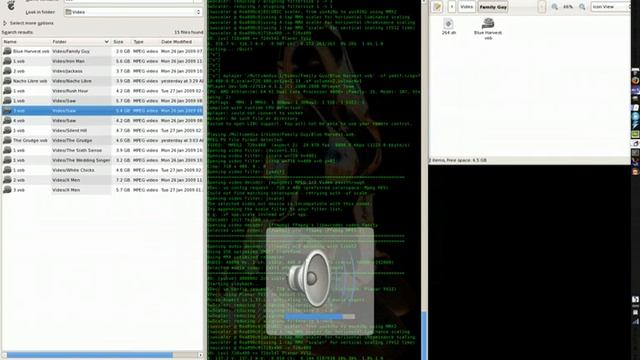Click the file icon in the Wedding Singer row
Viewport: 640px width, 360px height.
7,160
